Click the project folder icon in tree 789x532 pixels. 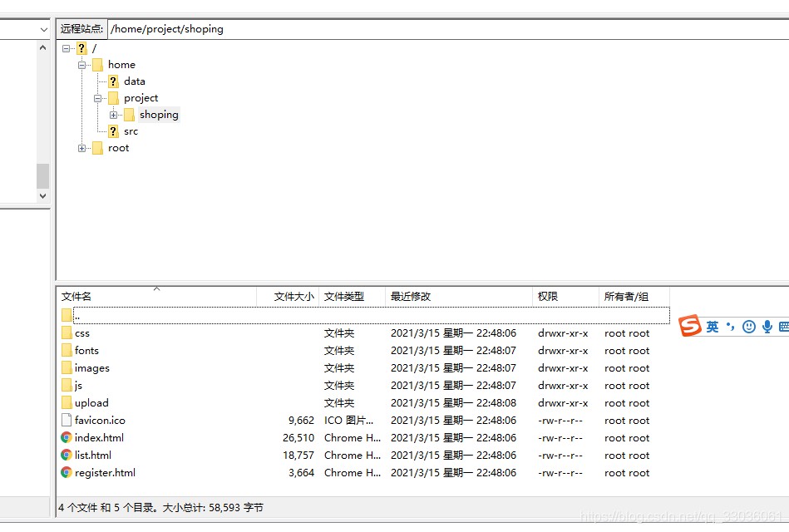point(113,97)
